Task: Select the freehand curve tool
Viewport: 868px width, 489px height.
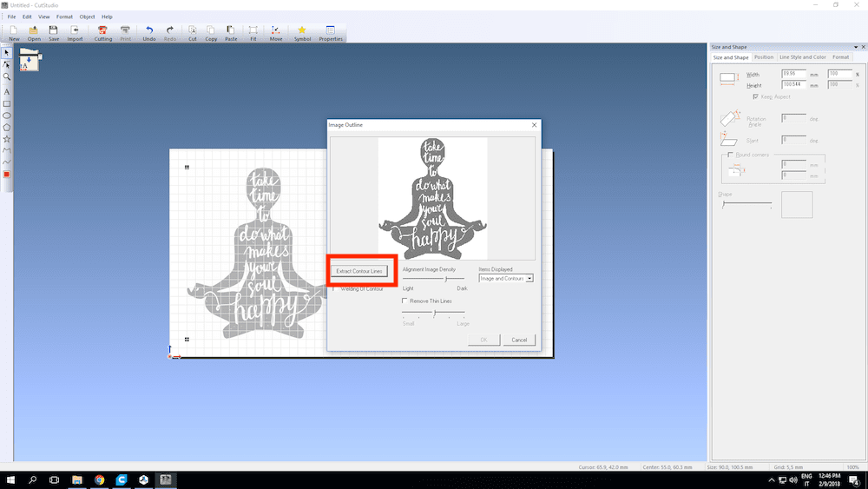Action: pos(7,162)
